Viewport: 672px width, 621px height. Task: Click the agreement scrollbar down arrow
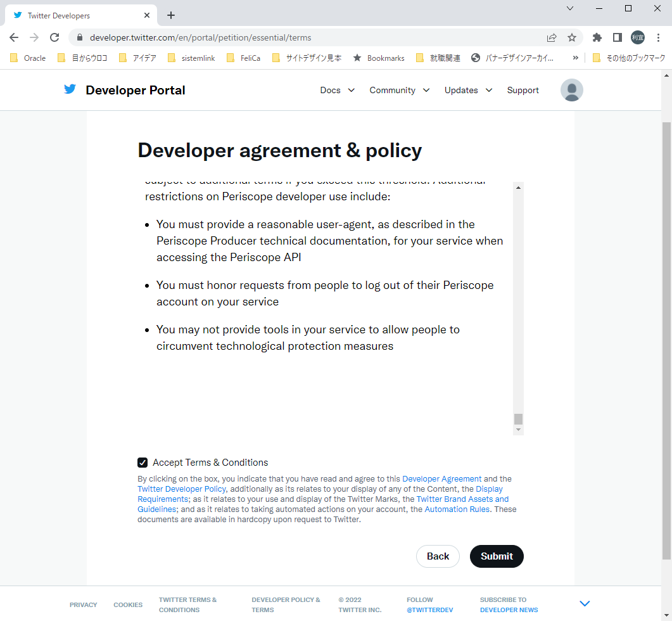518,430
